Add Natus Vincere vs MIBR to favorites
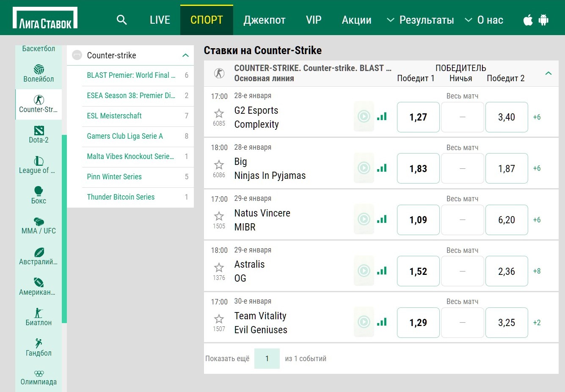This screenshot has width=565, height=392. (219, 216)
